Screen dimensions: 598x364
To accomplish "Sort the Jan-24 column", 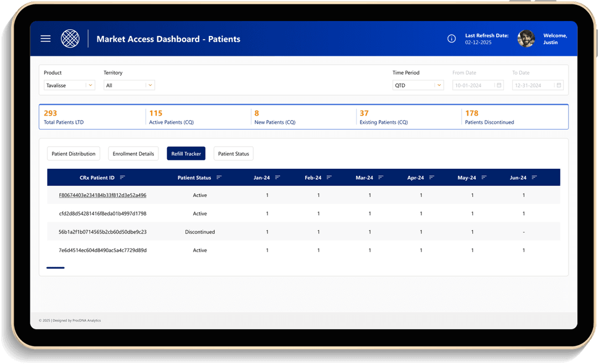I will click(278, 178).
